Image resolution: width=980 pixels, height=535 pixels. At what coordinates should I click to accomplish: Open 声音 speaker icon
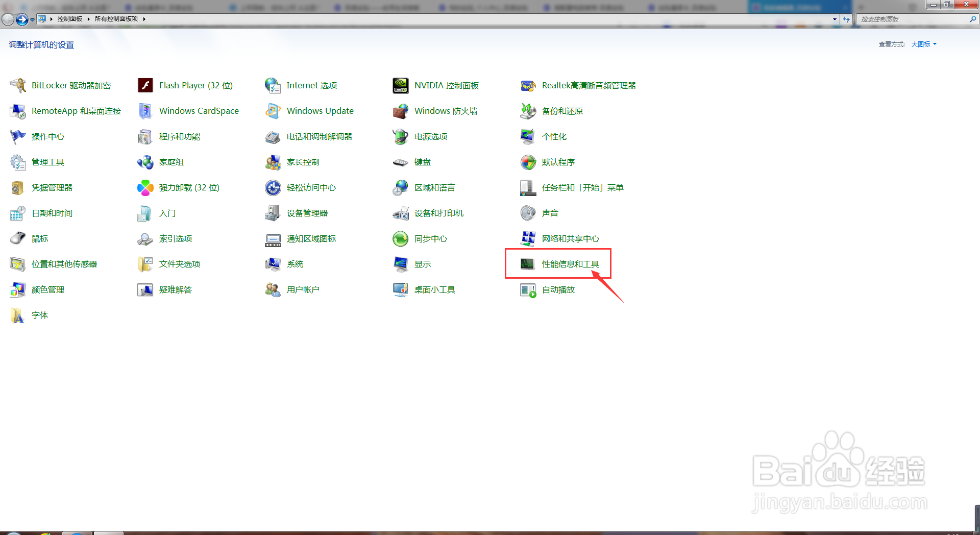(528, 213)
